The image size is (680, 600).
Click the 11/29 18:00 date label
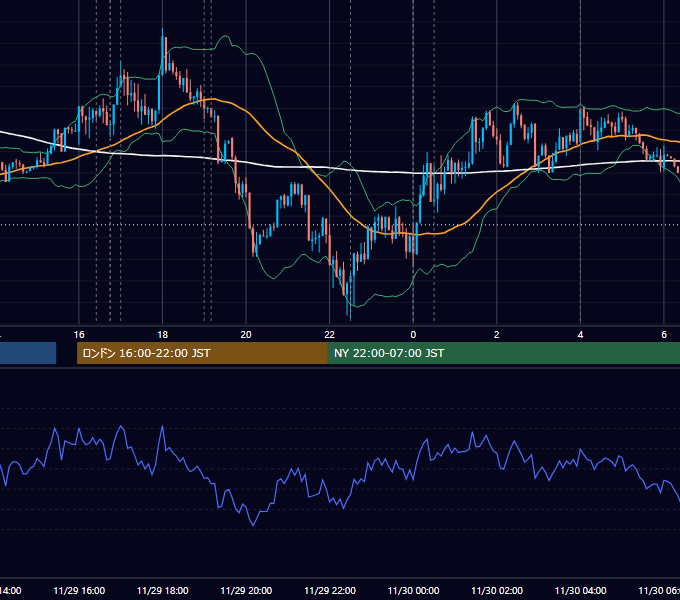[163, 590]
